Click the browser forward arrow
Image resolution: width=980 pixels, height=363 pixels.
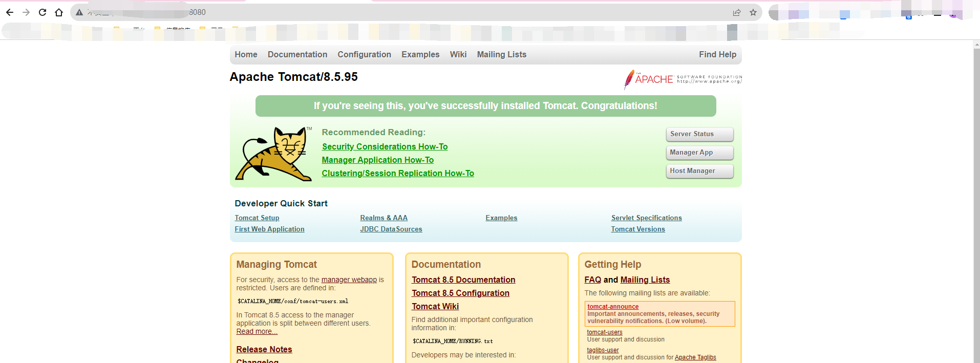point(26,12)
